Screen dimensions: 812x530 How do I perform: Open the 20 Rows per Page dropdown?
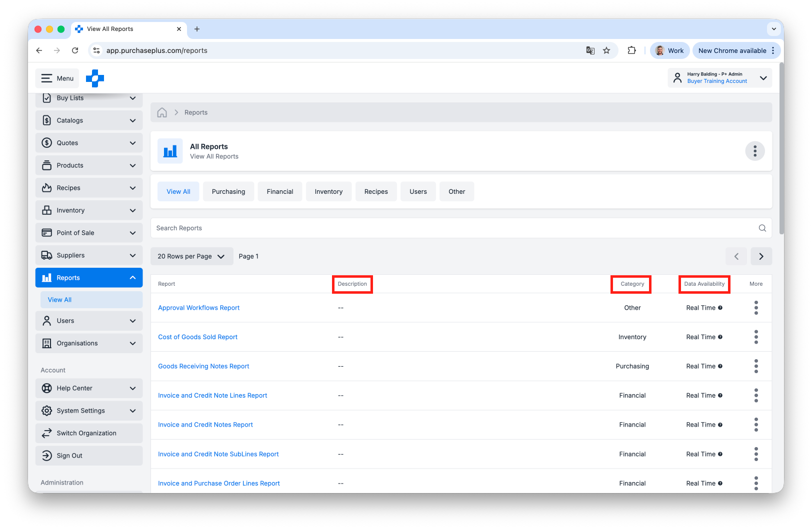[x=191, y=256]
